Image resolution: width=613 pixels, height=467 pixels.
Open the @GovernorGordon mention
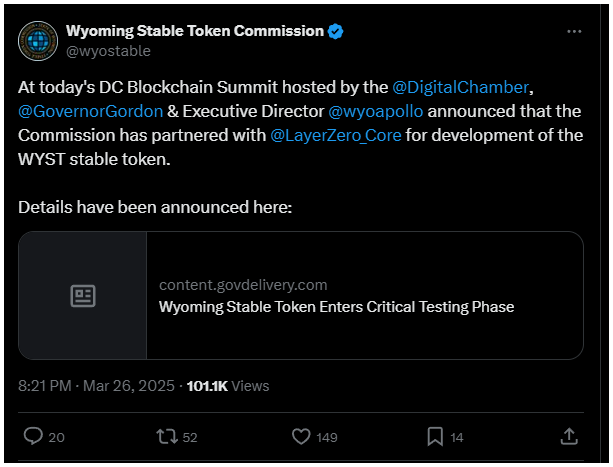pos(91,111)
